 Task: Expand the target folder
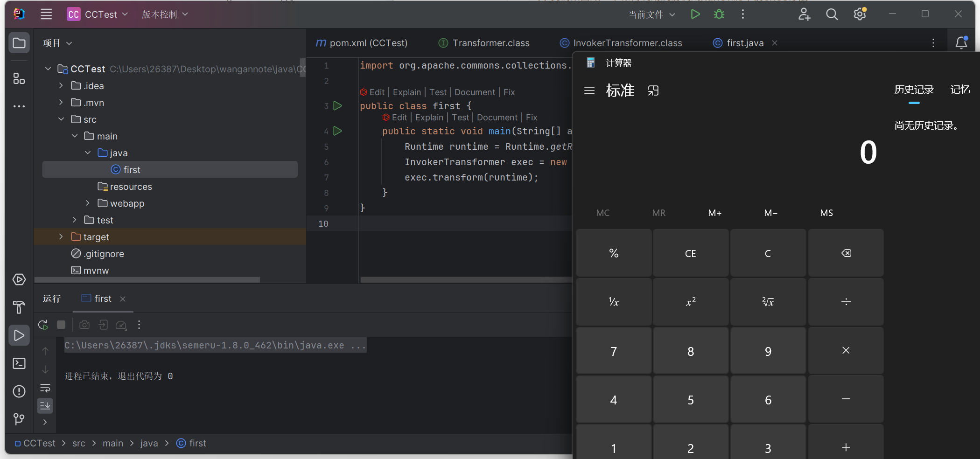click(61, 236)
